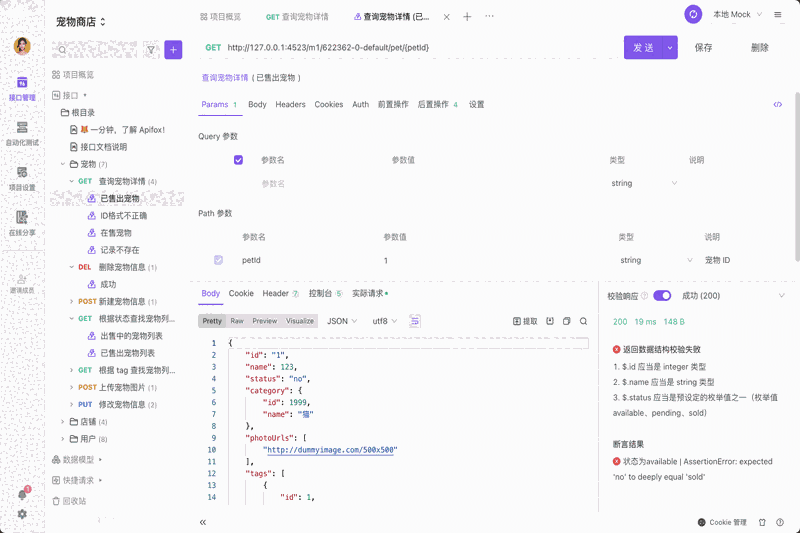Click the 保存 button
800x533 pixels.
[x=703, y=47]
